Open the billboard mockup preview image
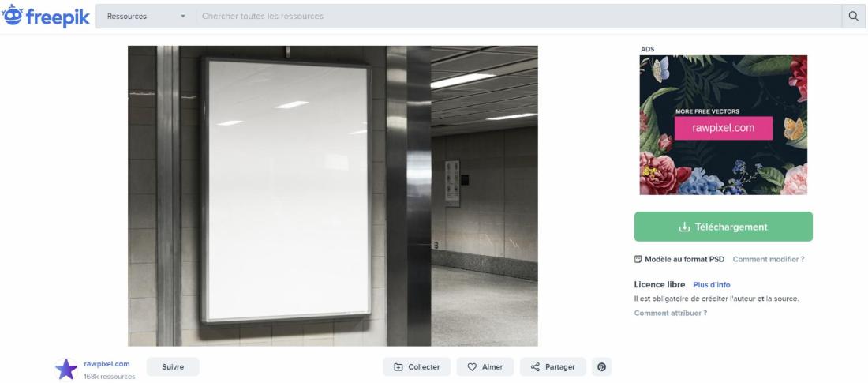 (333, 196)
